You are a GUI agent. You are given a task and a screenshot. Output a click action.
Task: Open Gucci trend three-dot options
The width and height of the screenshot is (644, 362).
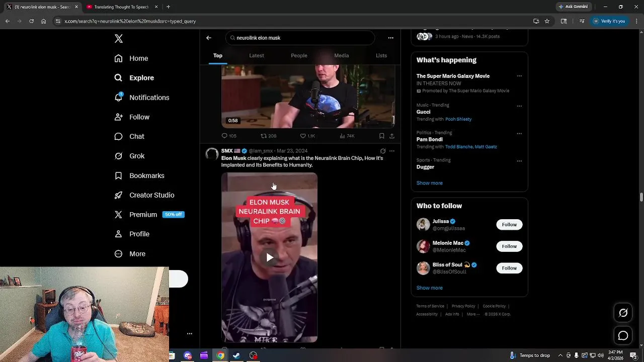(519, 106)
